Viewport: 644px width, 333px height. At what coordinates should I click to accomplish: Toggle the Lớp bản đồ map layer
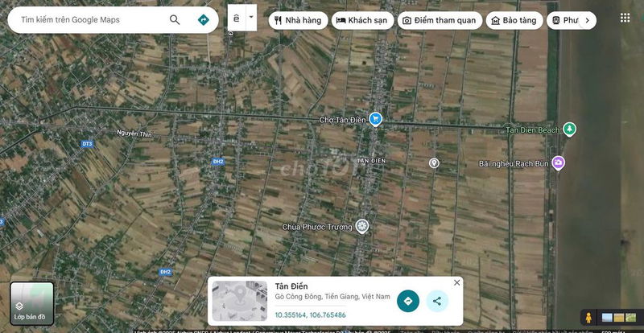click(x=32, y=302)
